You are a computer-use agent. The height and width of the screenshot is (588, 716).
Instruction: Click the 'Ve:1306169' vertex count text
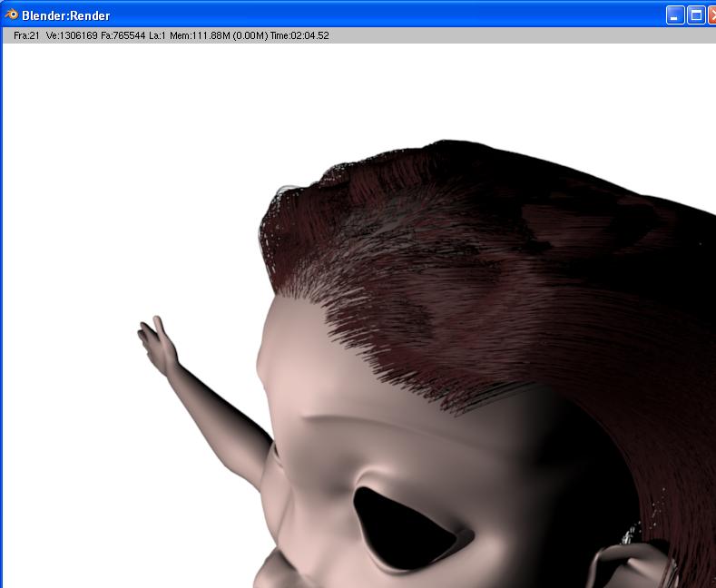click(x=72, y=35)
